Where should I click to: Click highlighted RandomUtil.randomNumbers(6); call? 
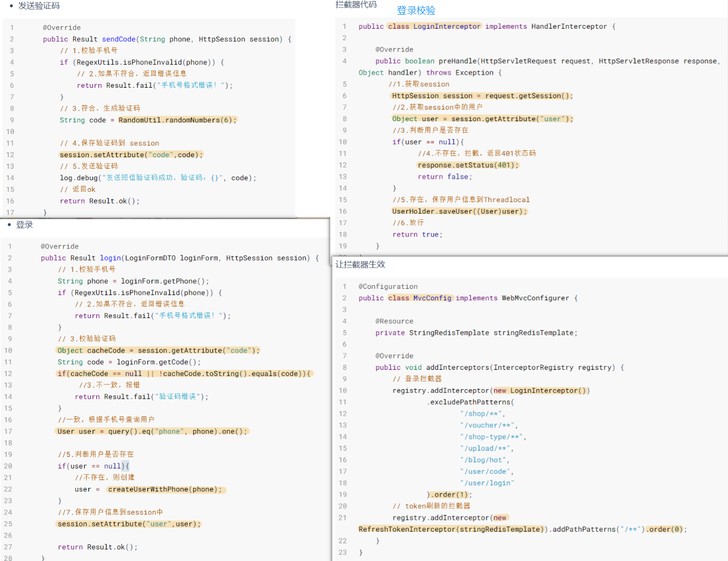(x=178, y=120)
